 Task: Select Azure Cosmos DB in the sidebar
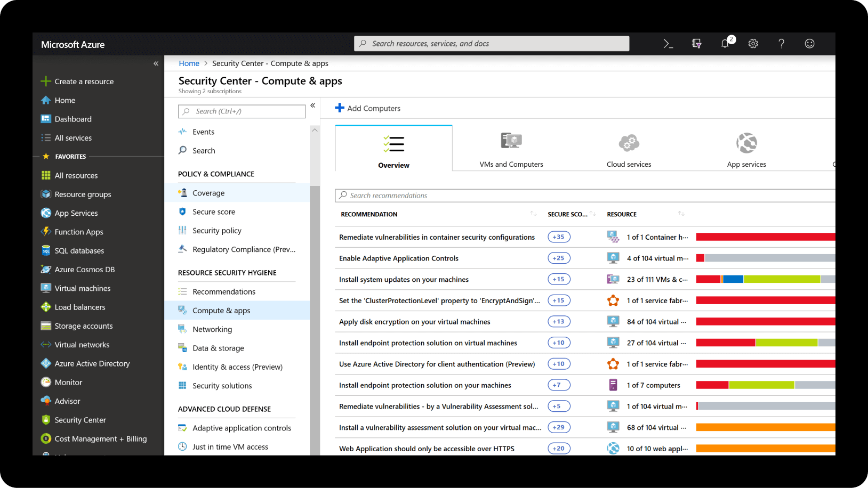tap(84, 269)
